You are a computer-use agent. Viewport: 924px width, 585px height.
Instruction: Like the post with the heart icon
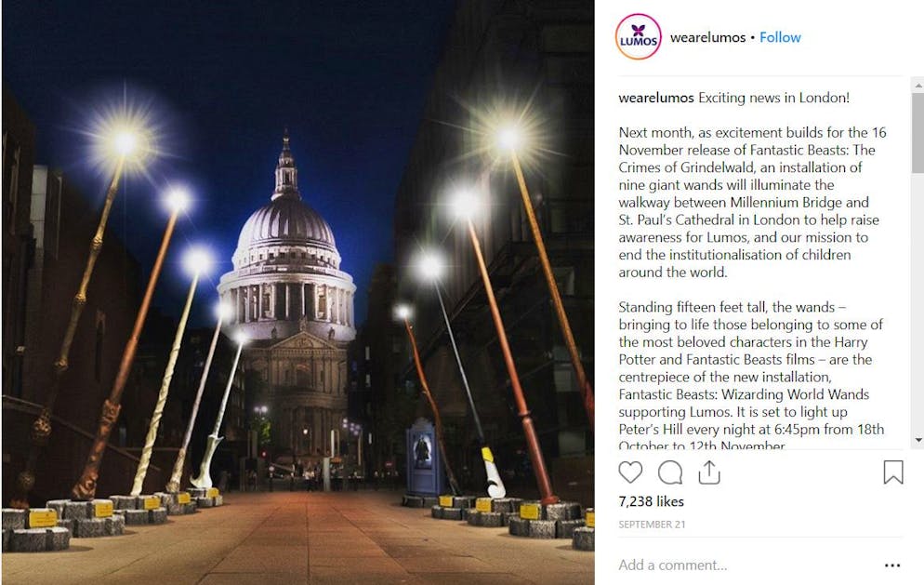[630, 472]
